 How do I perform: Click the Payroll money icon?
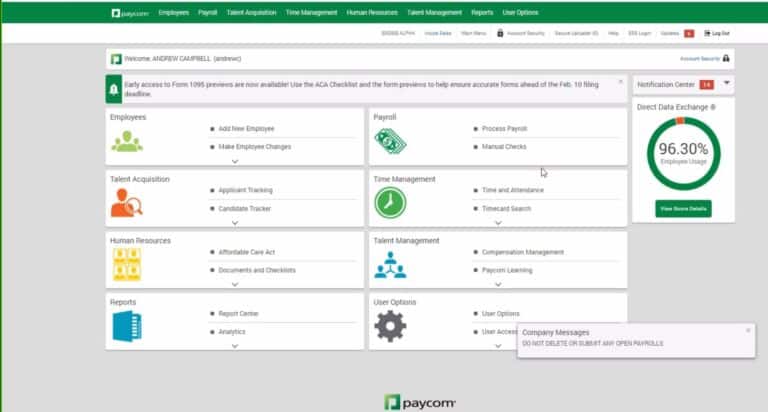click(390, 142)
